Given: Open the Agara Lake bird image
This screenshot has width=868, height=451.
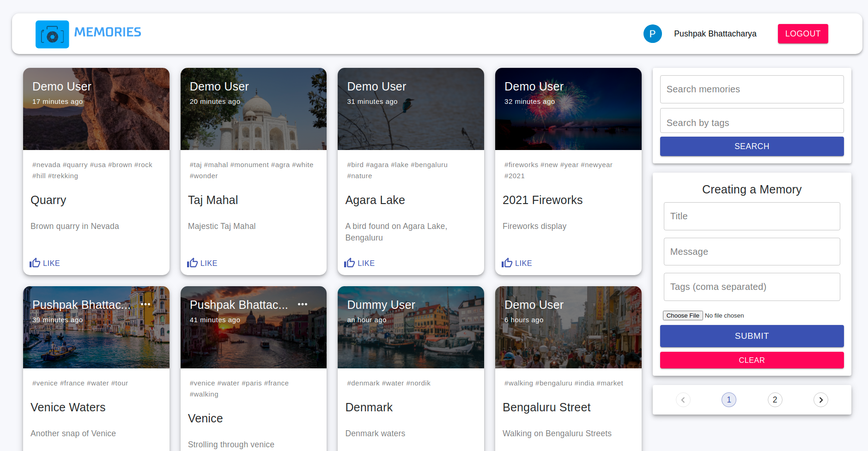Looking at the screenshot, I should 411,109.
